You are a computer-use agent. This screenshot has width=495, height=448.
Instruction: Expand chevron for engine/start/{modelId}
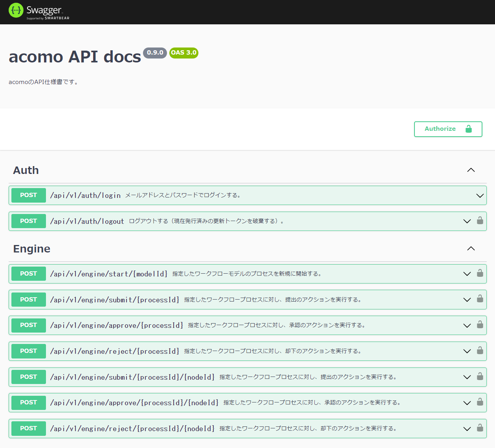[x=467, y=274]
